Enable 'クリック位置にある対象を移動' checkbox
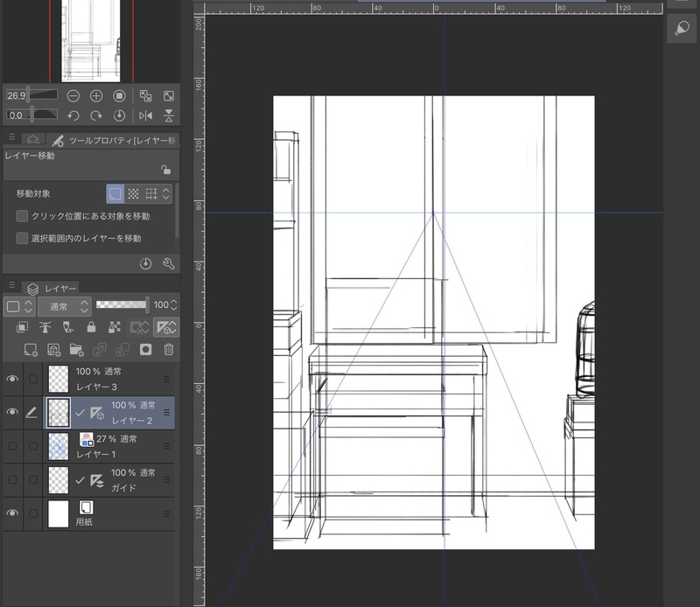This screenshot has width=700, height=607. 22,216
